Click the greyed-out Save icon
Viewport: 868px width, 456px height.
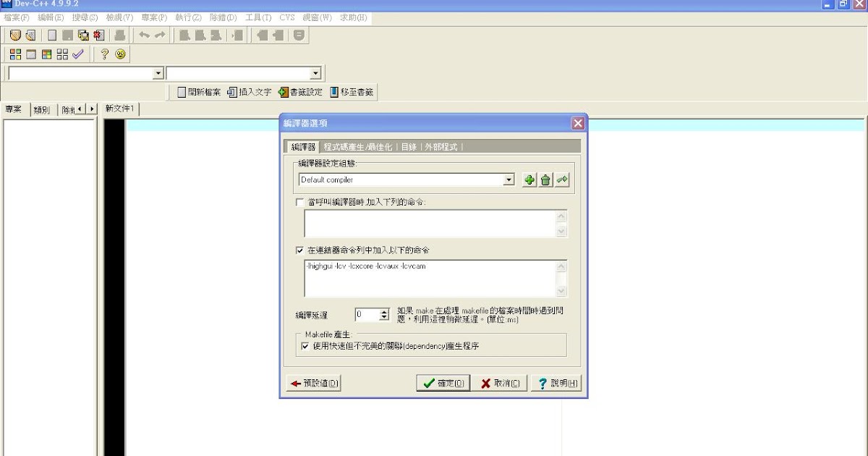pos(67,35)
